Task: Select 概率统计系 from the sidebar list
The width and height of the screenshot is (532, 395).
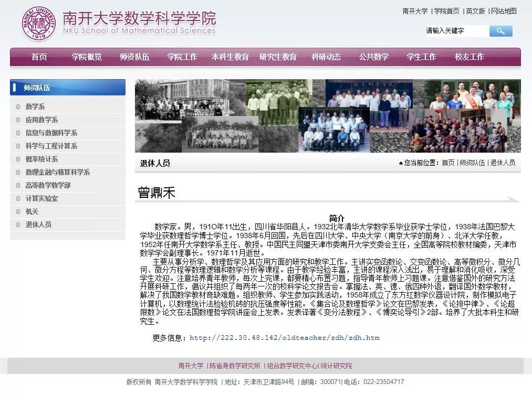Action: 42,159
